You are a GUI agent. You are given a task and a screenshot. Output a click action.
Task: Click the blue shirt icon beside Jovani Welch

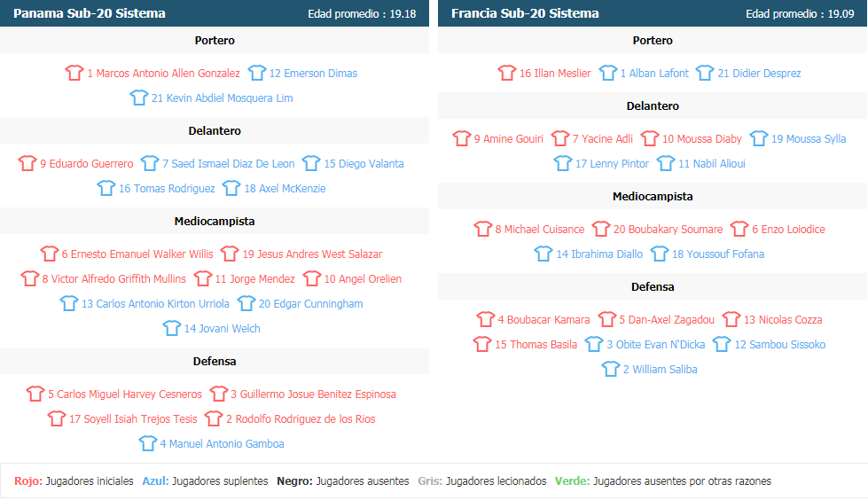click(172, 328)
